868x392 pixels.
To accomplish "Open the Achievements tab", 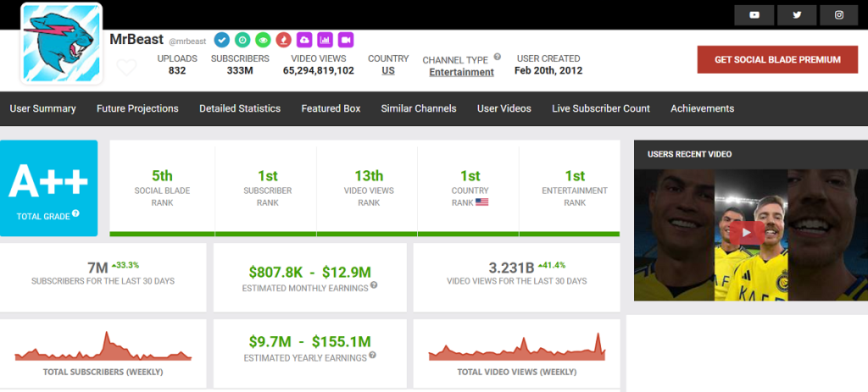I will (702, 108).
